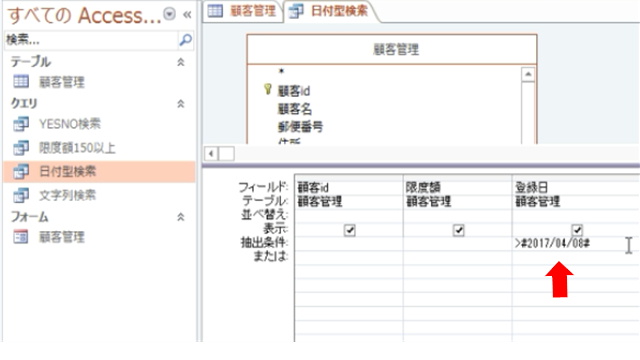Collapse the navigation pane with double chevron
The height and width of the screenshot is (360, 640).
coord(187,15)
